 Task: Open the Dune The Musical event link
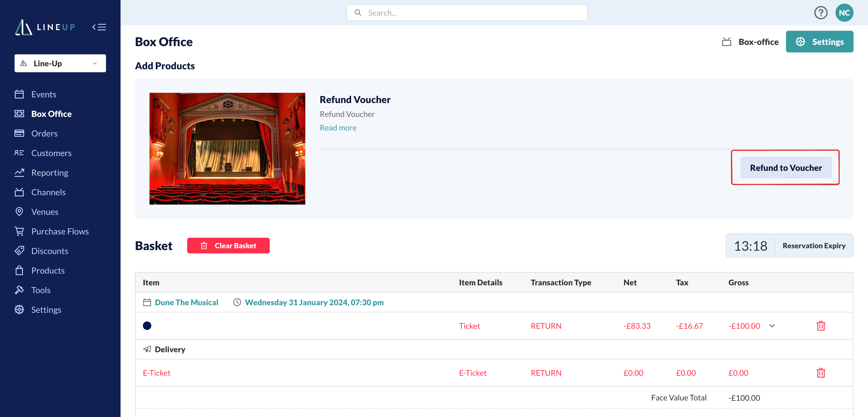186,302
